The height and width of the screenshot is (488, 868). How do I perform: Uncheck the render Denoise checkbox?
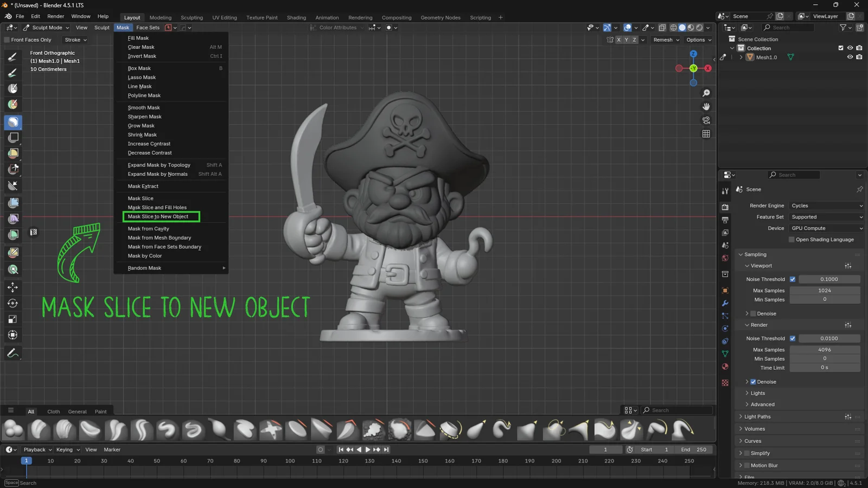pos(753,382)
